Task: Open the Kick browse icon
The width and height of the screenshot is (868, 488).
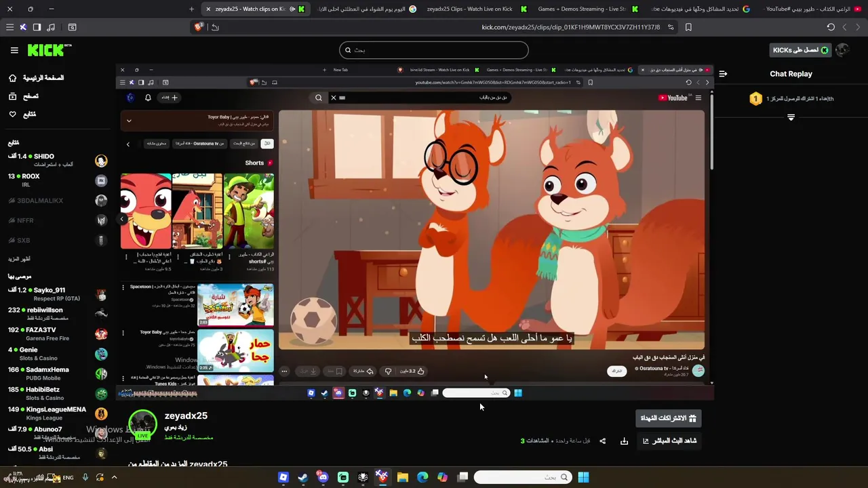Action: tap(12, 96)
